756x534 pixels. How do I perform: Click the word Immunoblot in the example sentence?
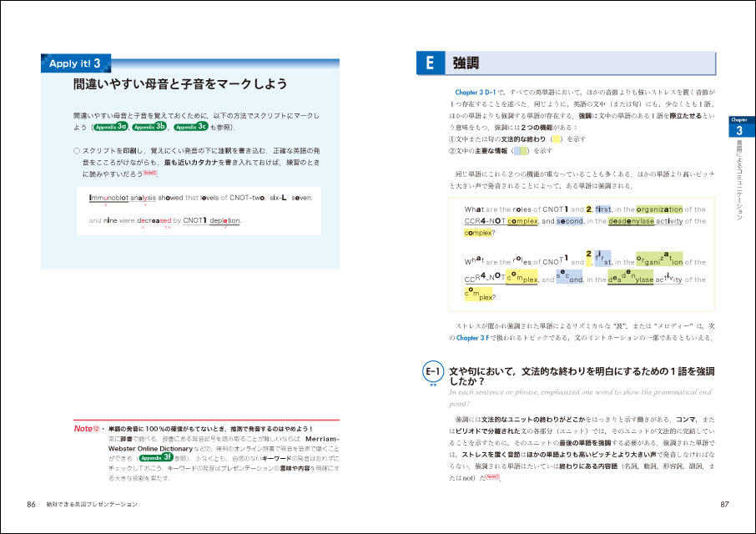[x=108, y=198]
